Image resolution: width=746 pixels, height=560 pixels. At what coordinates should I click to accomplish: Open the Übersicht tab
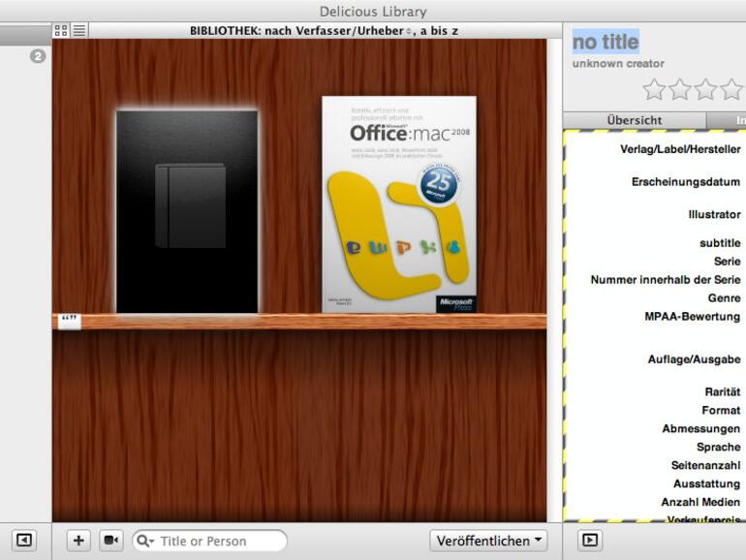point(635,120)
